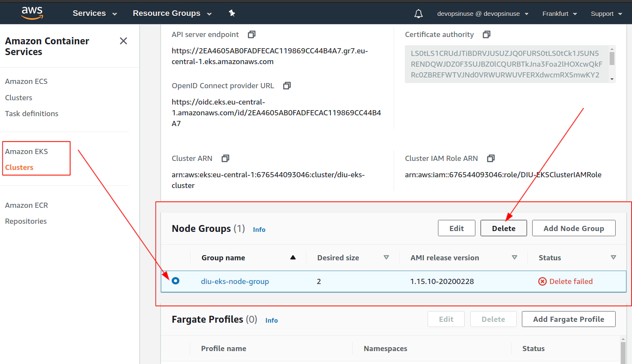Image resolution: width=632 pixels, height=364 pixels.
Task: Open Node Groups Info link
Action: point(259,230)
